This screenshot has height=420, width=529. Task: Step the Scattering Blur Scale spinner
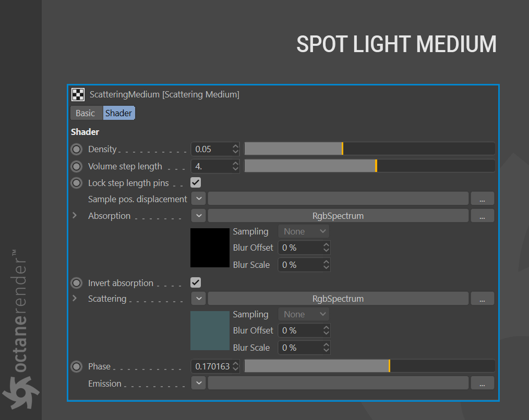(x=326, y=348)
